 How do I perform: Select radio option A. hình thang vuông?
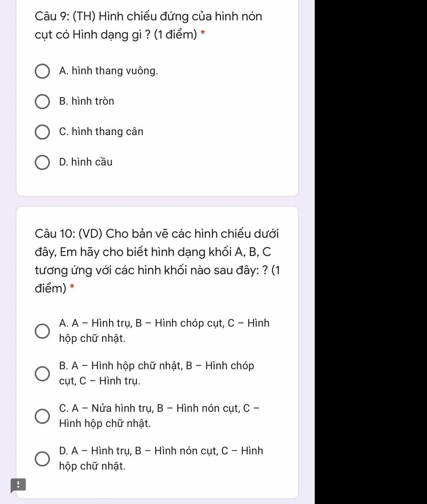[42, 71]
